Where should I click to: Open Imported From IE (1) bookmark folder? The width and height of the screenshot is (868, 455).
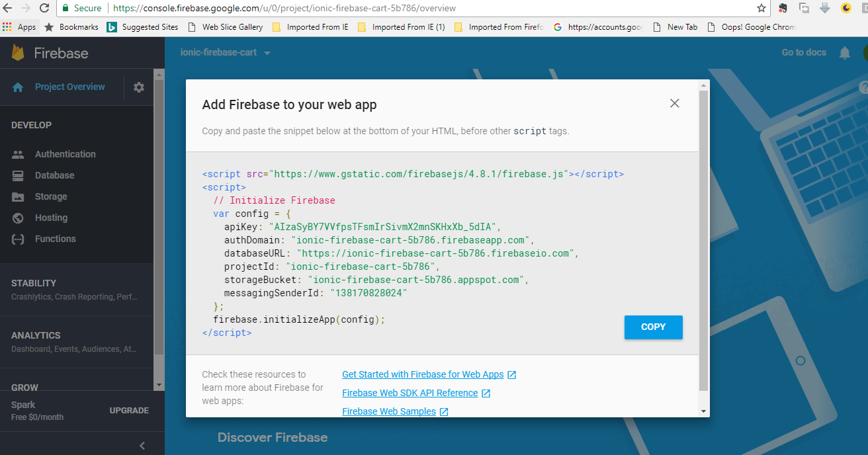pos(401,27)
